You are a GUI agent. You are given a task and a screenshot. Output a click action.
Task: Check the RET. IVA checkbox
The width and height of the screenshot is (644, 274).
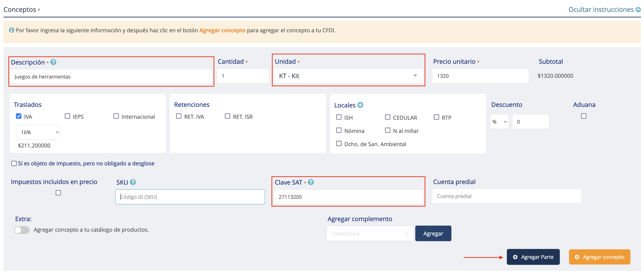(x=179, y=116)
